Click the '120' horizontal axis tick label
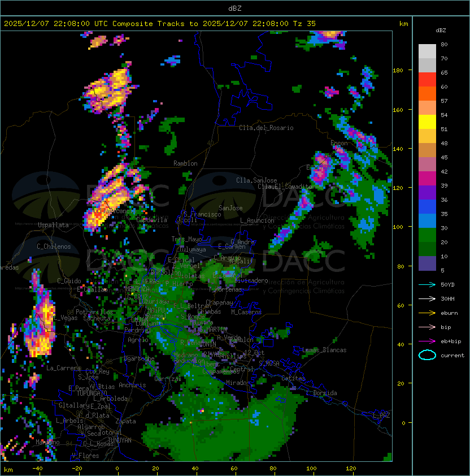This screenshot has height=476, width=470. click(351, 469)
